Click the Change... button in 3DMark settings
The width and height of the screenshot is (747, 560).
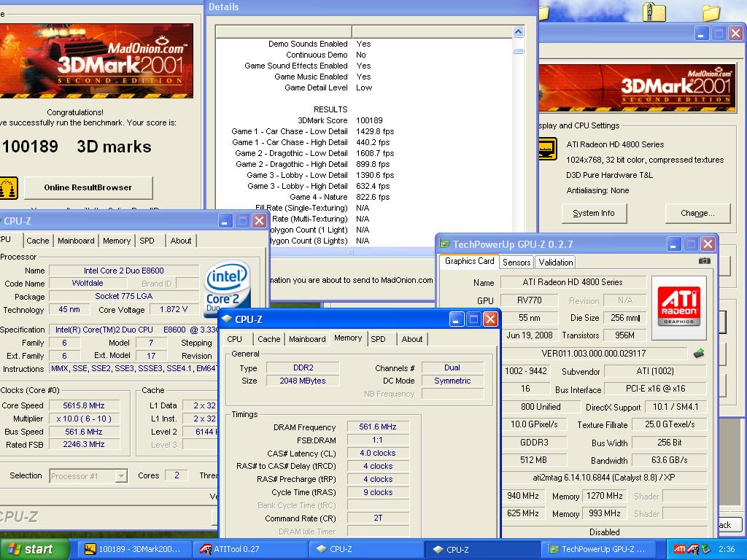coord(697,214)
